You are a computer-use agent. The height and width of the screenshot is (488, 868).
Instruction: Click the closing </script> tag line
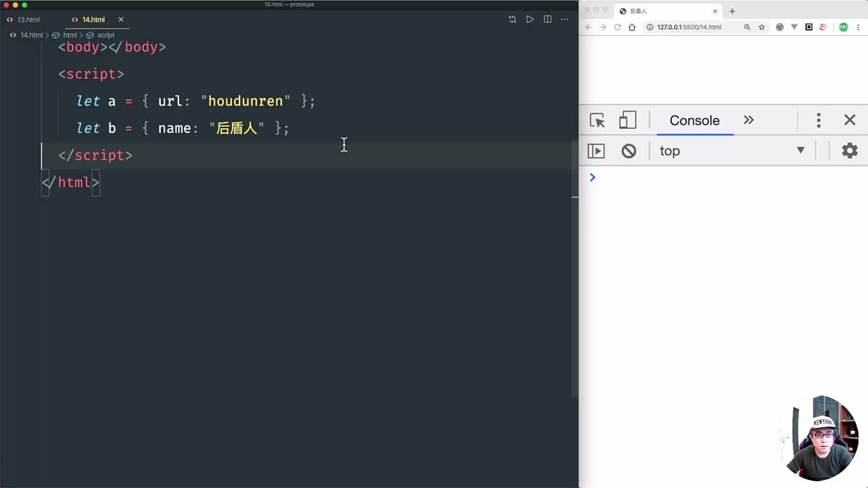95,155
